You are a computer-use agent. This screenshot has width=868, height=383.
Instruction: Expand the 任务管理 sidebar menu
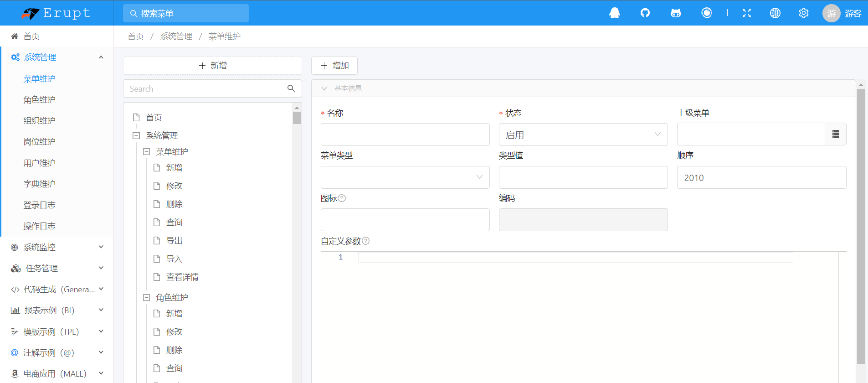(101, 268)
